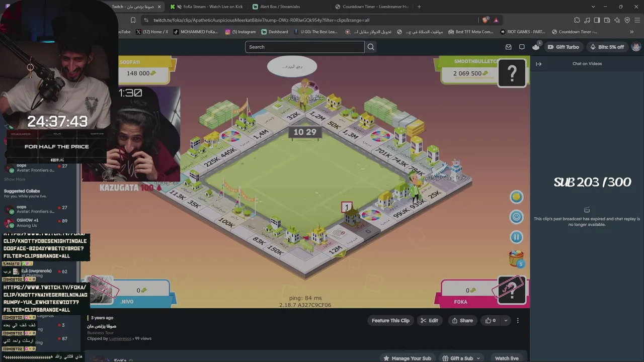Click the SOOFA11 player money panel
Screen dimensions: 644x362
click(x=147, y=69)
